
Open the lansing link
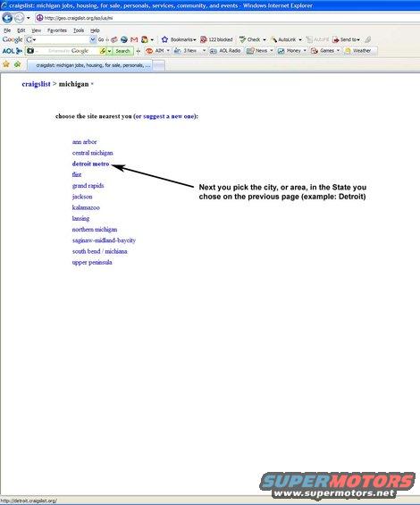point(80,218)
